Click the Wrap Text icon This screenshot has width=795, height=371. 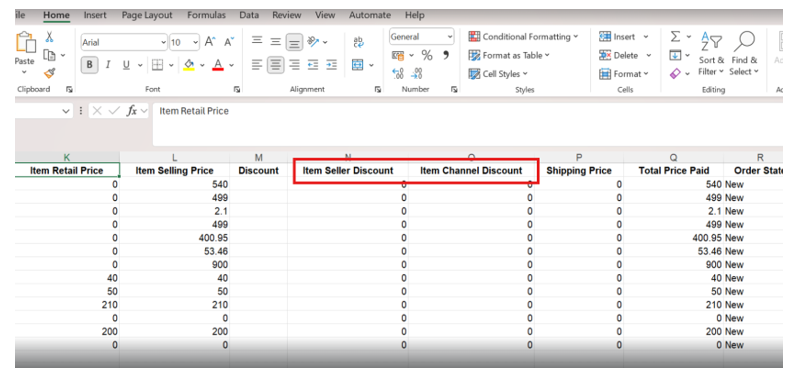point(358,42)
